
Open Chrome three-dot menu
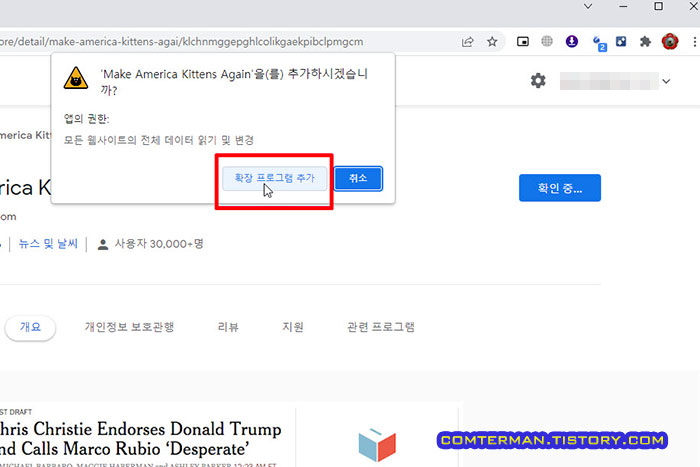[x=694, y=42]
